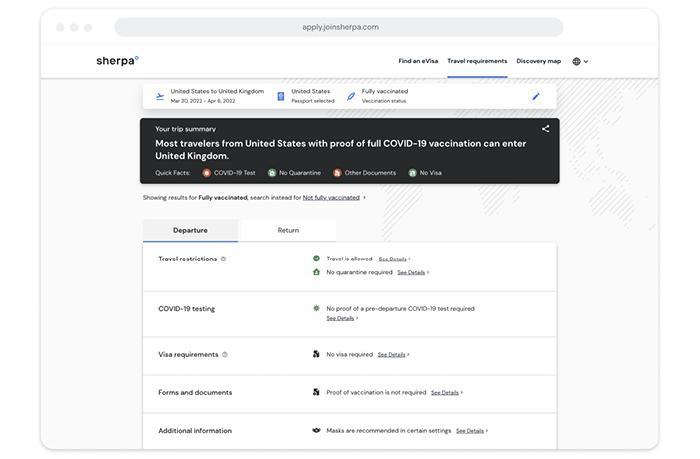The height and width of the screenshot is (459, 700).
Task: Click the syringe vaccination status icon
Action: coord(351,96)
